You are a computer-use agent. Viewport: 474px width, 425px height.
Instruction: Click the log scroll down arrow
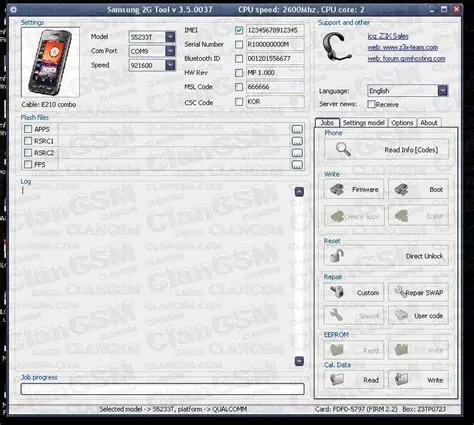click(x=299, y=361)
